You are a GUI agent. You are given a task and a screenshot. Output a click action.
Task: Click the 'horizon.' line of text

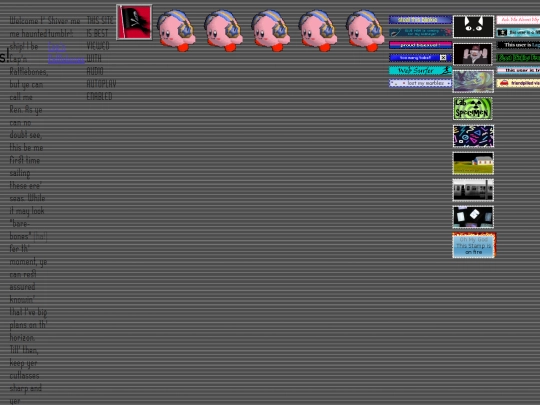coord(22,338)
